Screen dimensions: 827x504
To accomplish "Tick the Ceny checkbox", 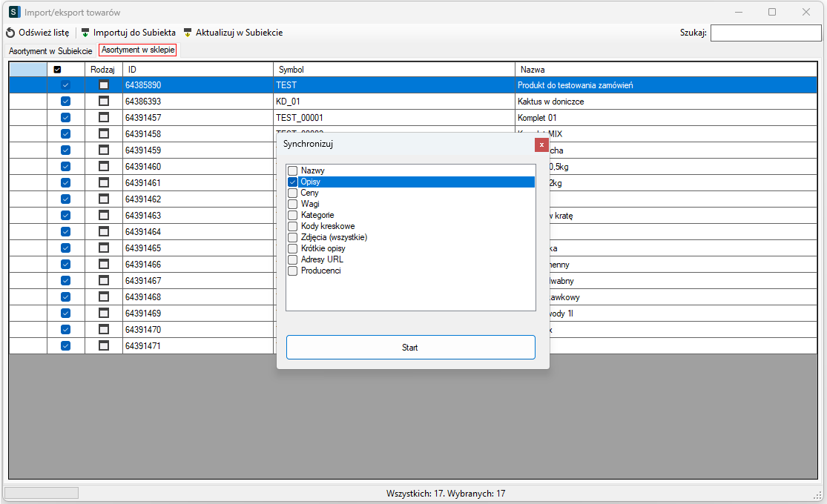I will pos(293,193).
